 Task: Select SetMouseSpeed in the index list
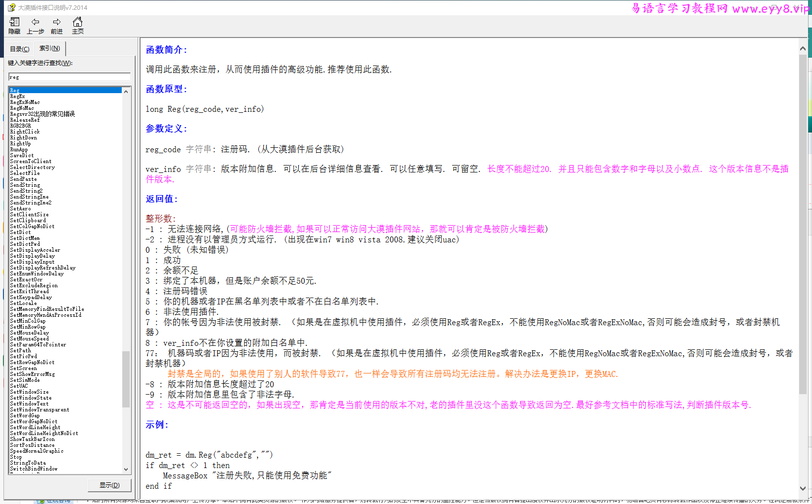pos(29,338)
